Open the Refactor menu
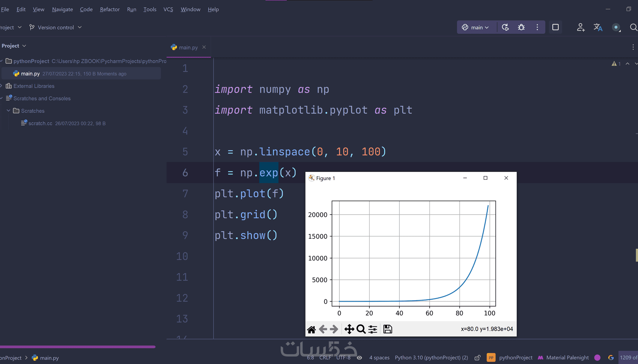 tap(110, 9)
